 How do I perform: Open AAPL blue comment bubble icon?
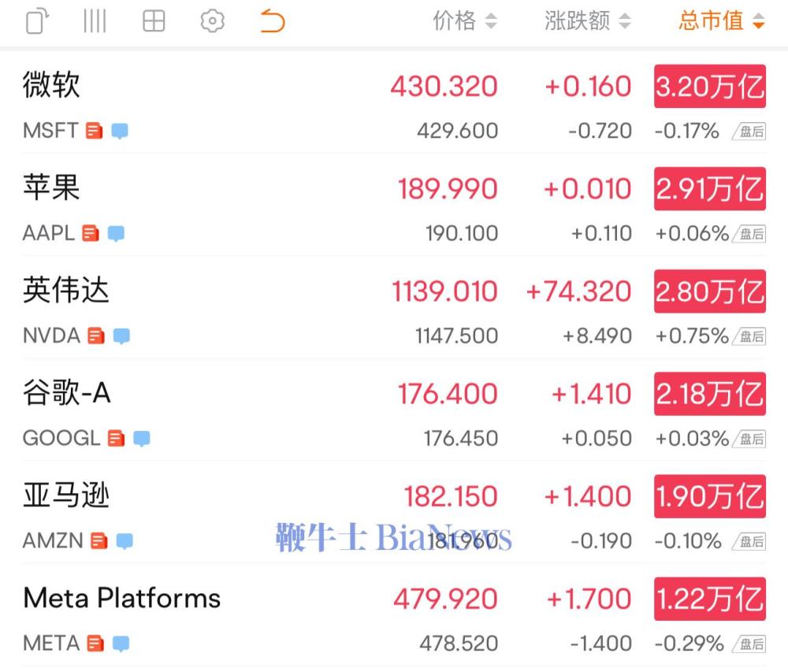click(116, 233)
